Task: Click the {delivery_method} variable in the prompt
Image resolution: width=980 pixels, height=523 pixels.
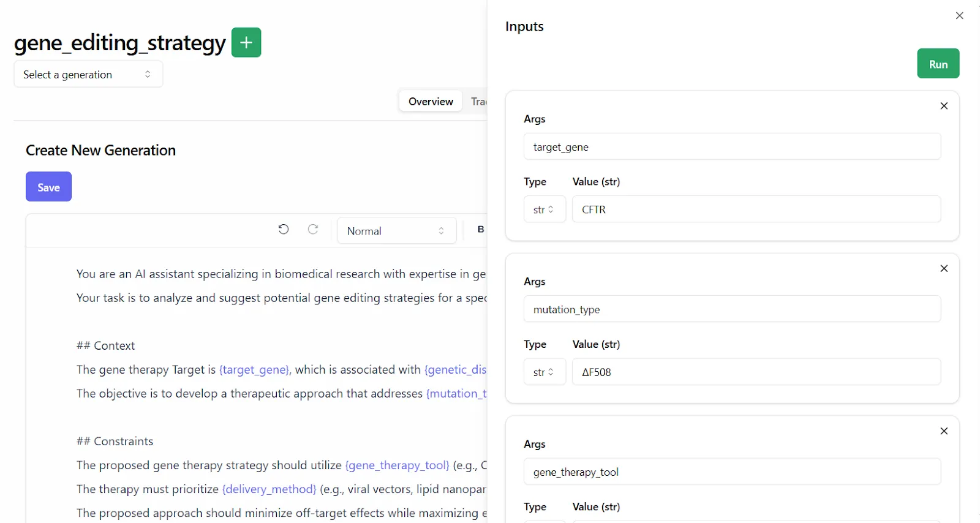Action: [269, 489]
